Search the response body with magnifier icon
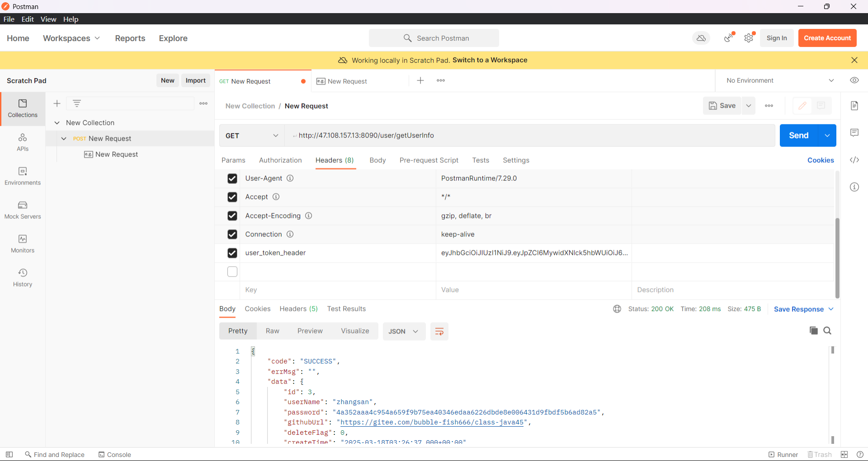 tap(827, 330)
